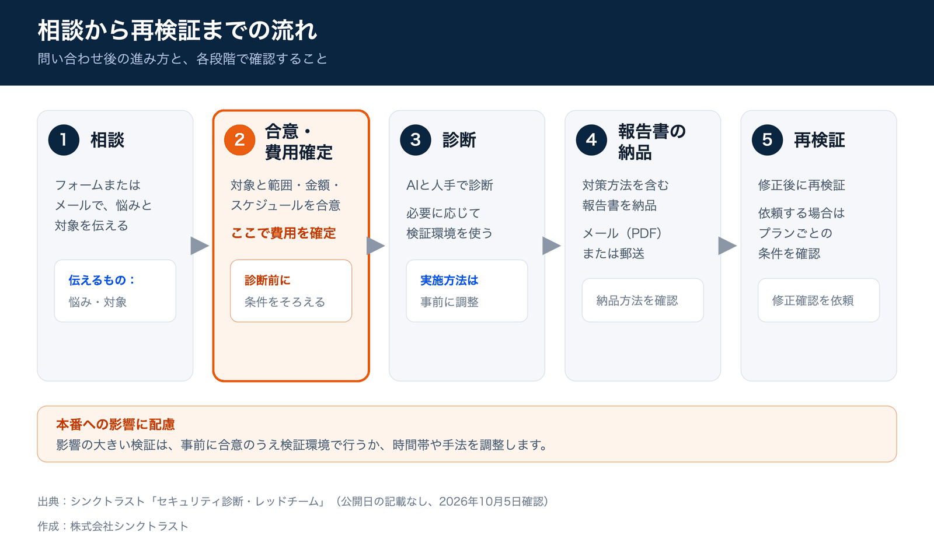The height and width of the screenshot is (560, 934).
Task: Click the red text ここで費用を確定
Action: 284,233
